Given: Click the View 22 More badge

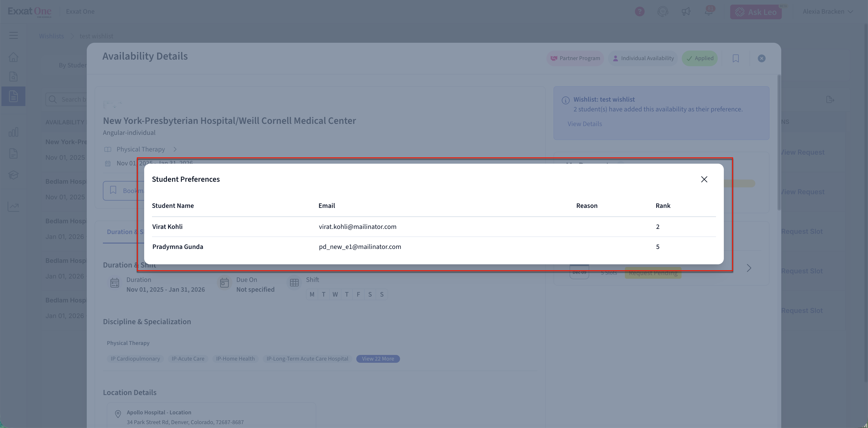Looking at the screenshot, I should click(378, 359).
